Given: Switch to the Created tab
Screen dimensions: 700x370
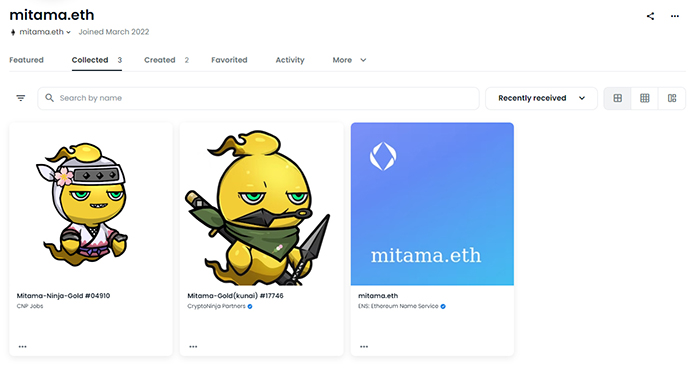Looking at the screenshot, I should [x=166, y=60].
